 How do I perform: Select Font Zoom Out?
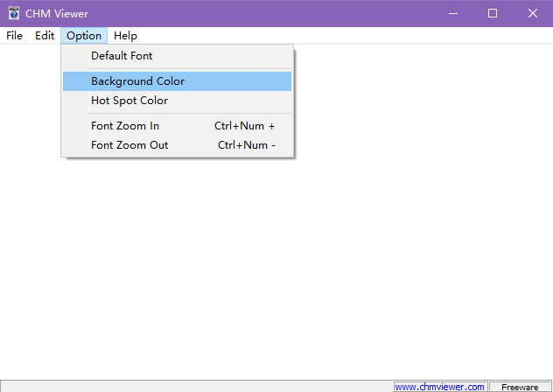[x=129, y=145]
